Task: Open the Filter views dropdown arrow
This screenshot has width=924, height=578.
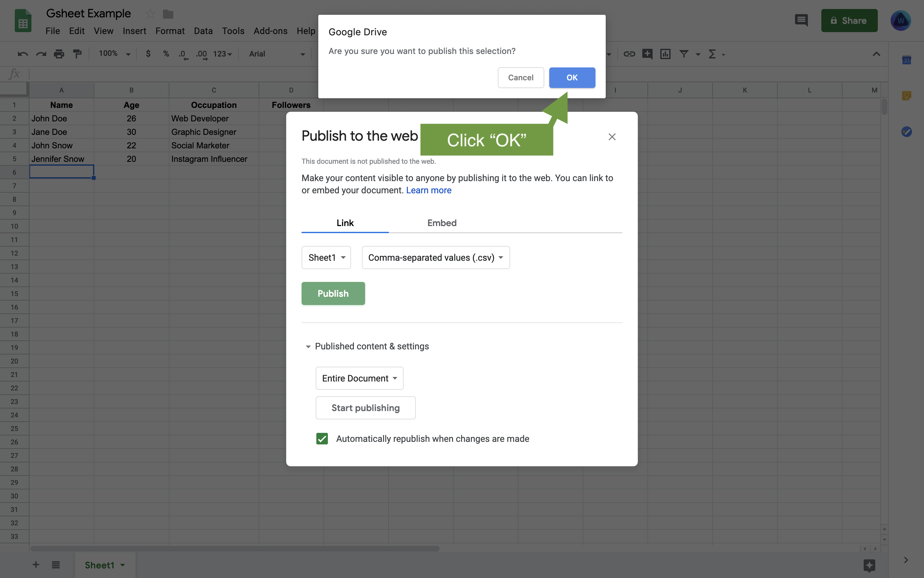Action: (698, 54)
